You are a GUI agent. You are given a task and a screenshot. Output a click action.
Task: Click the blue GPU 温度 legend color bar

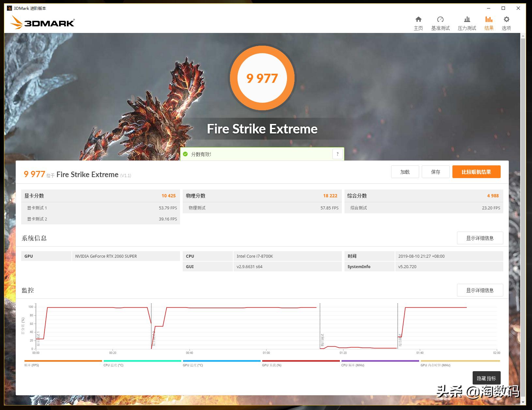(221, 361)
